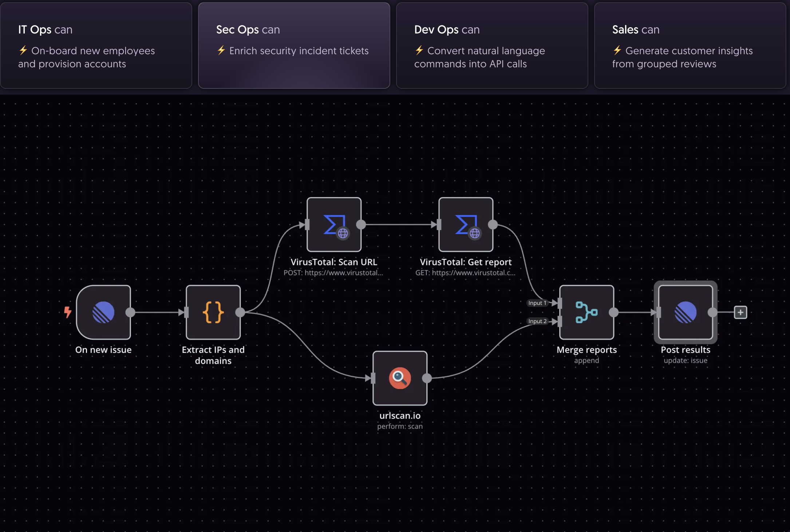Viewport: 790px width, 532px height.
Task: Open the Extract IPs and domains code node
Action: pyautogui.click(x=213, y=312)
